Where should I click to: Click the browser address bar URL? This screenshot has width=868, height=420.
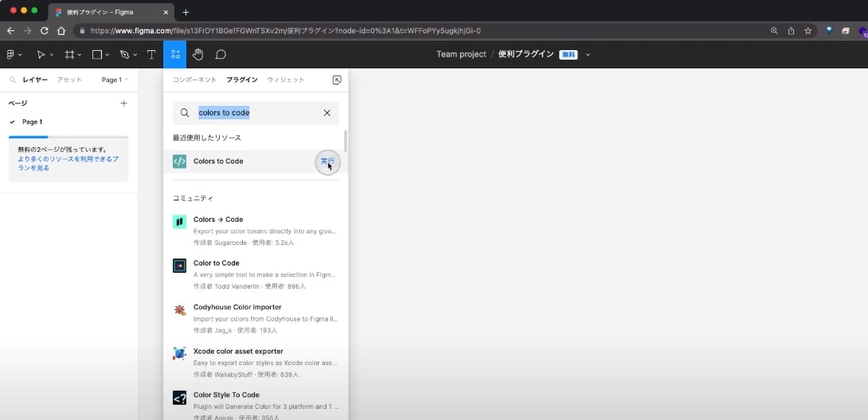286,31
